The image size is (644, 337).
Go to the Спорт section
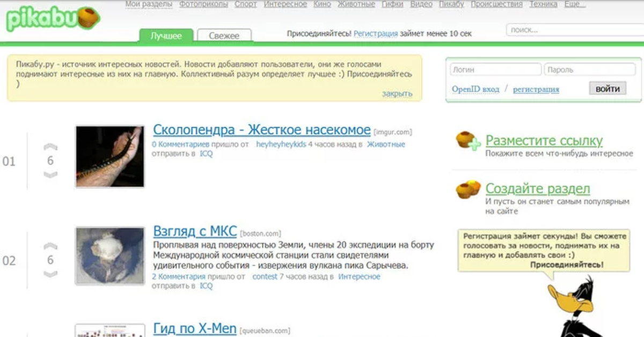pyautogui.click(x=246, y=4)
